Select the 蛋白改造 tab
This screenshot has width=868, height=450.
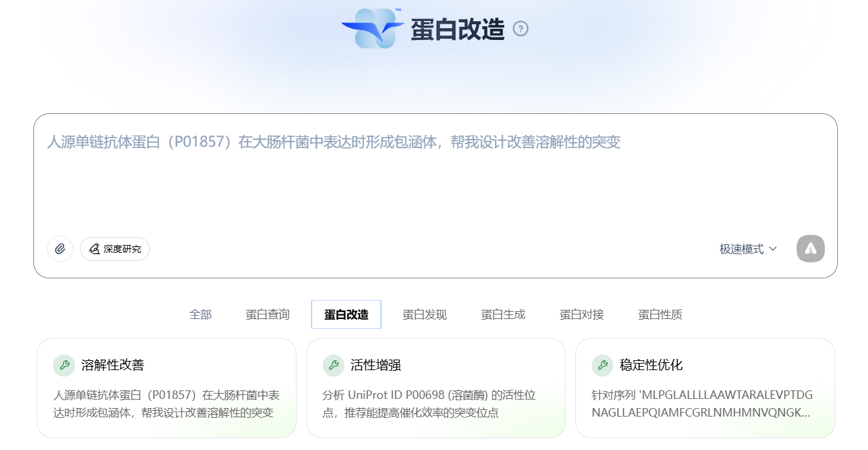coord(346,314)
